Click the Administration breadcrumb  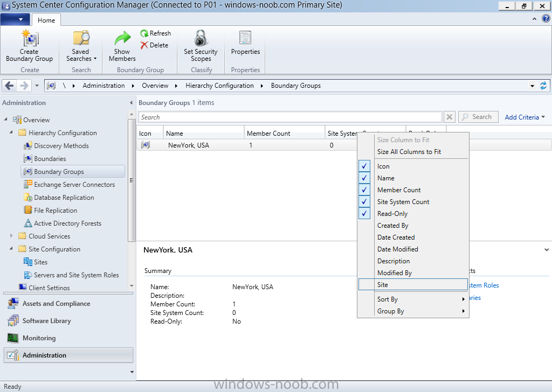(103, 86)
